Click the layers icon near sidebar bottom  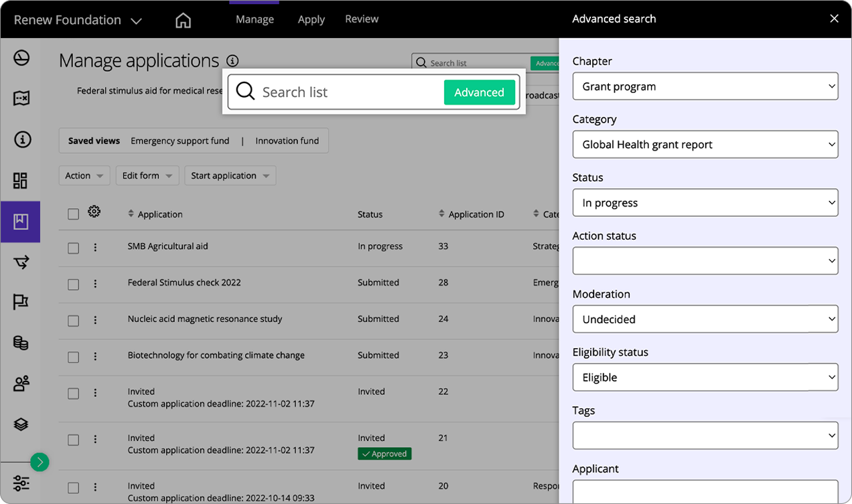pyautogui.click(x=21, y=424)
